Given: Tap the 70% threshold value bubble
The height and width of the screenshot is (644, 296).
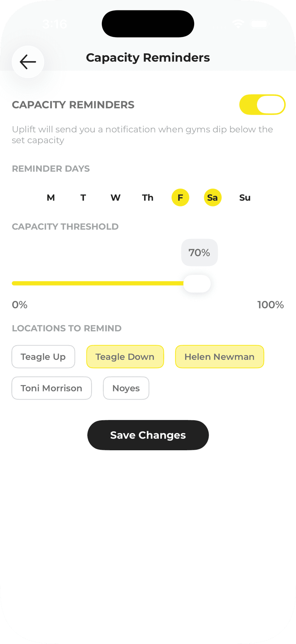Looking at the screenshot, I should coord(199,253).
